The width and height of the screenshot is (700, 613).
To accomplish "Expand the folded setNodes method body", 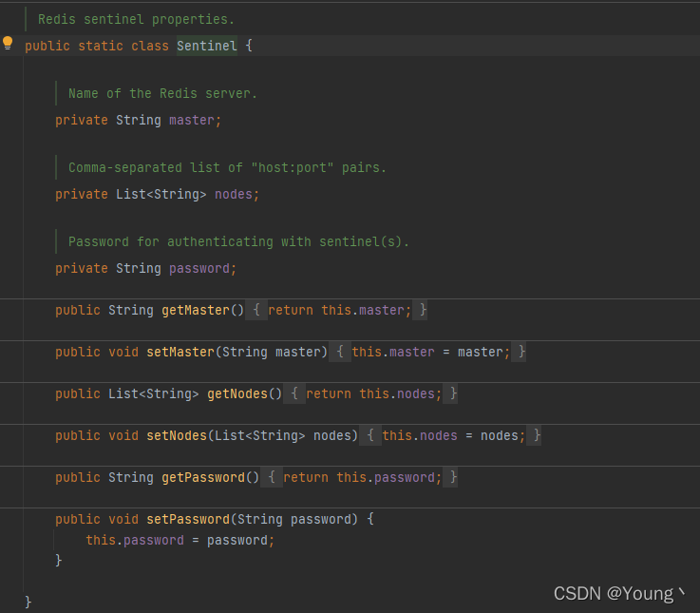I will [370, 435].
